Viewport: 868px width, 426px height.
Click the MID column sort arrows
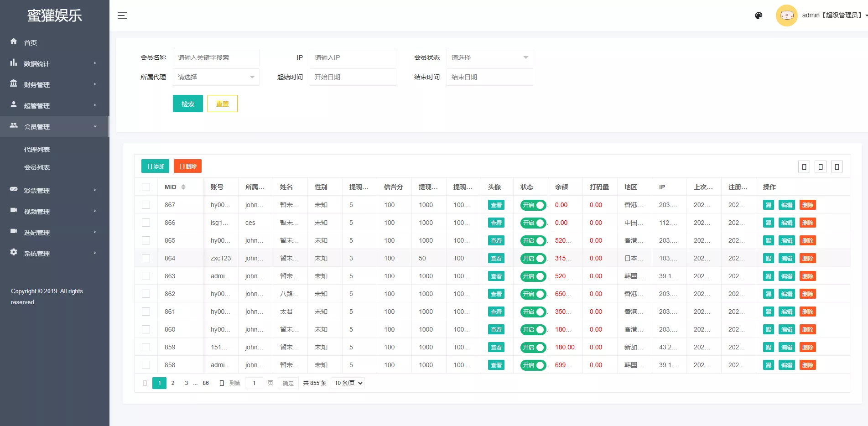pyautogui.click(x=183, y=187)
